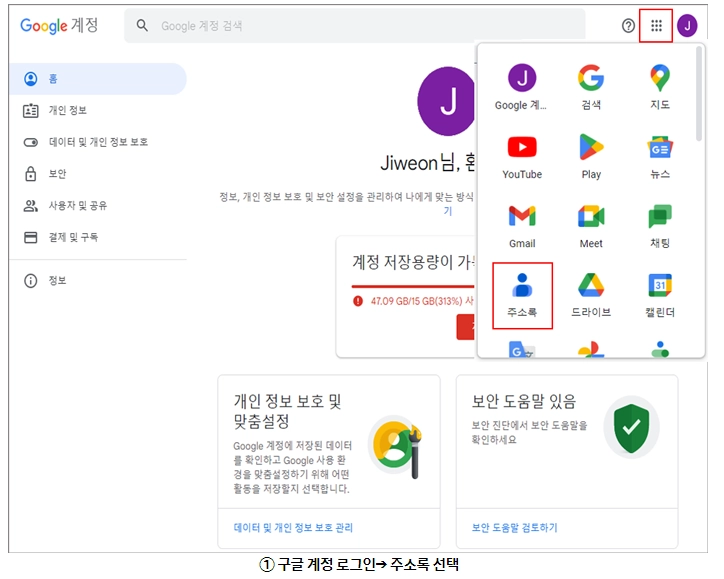Click the large J profile picture
This screenshot has width=724, height=579.
(446, 101)
